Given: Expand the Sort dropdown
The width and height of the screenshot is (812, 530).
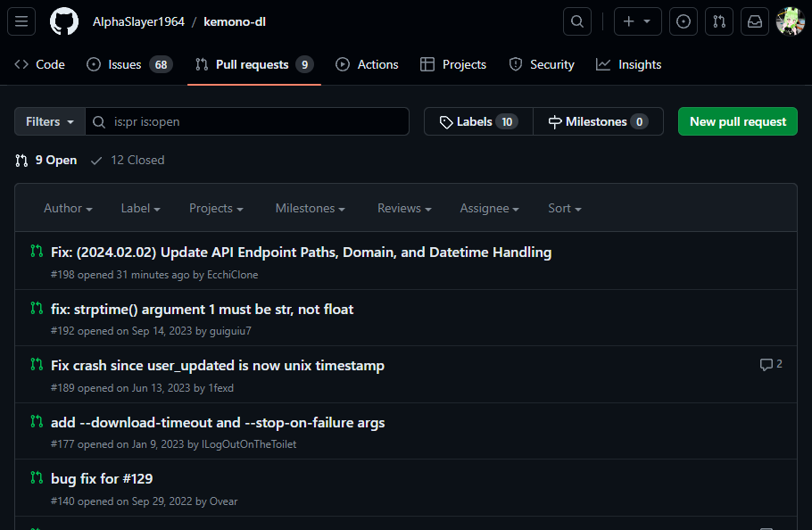Looking at the screenshot, I should tap(565, 208).
